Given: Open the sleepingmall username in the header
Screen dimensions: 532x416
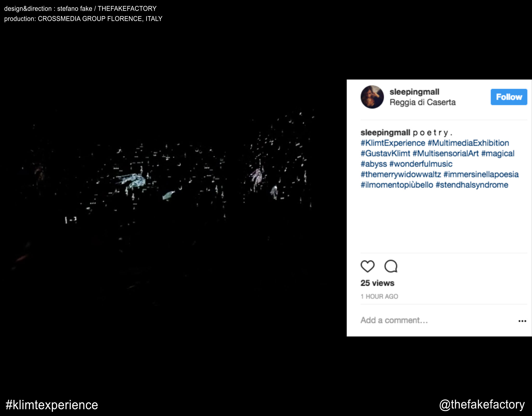Looking at the screenshot, I should [414, 92].
